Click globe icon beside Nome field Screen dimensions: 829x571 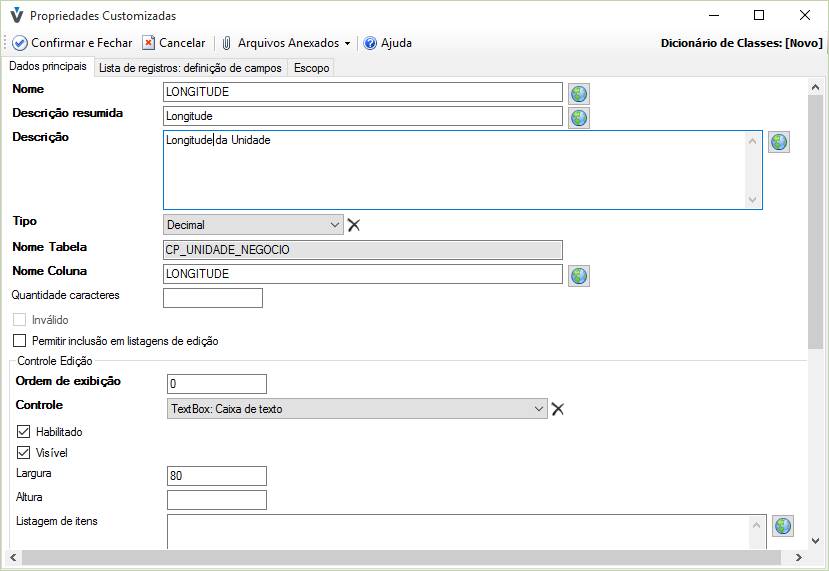[578, 93]
